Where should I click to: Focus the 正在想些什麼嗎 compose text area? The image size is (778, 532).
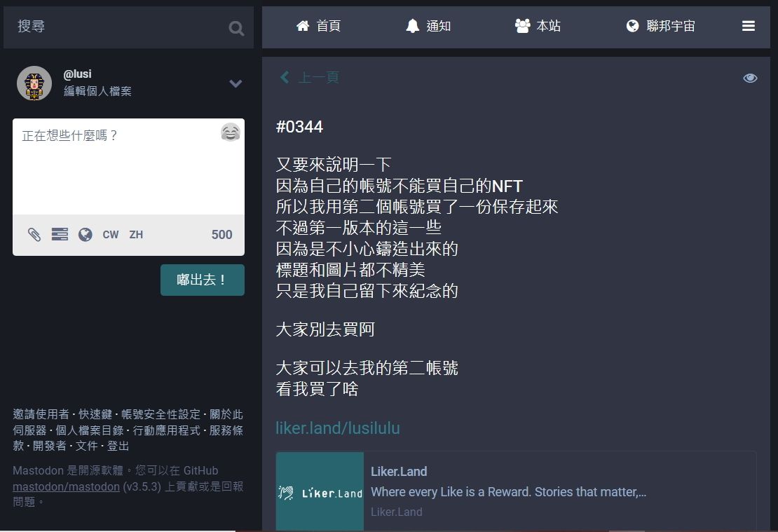128,167
